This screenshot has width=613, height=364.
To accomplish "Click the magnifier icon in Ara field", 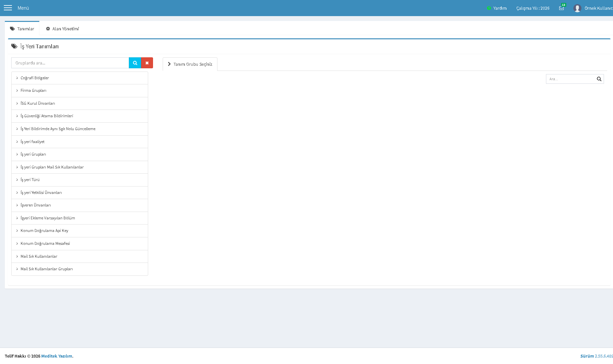I will 599,79.
